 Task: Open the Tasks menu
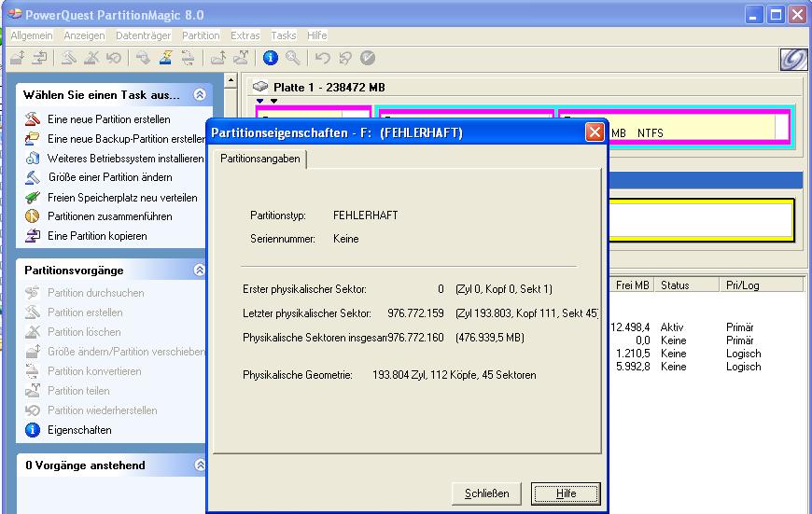tap(284, 35)
